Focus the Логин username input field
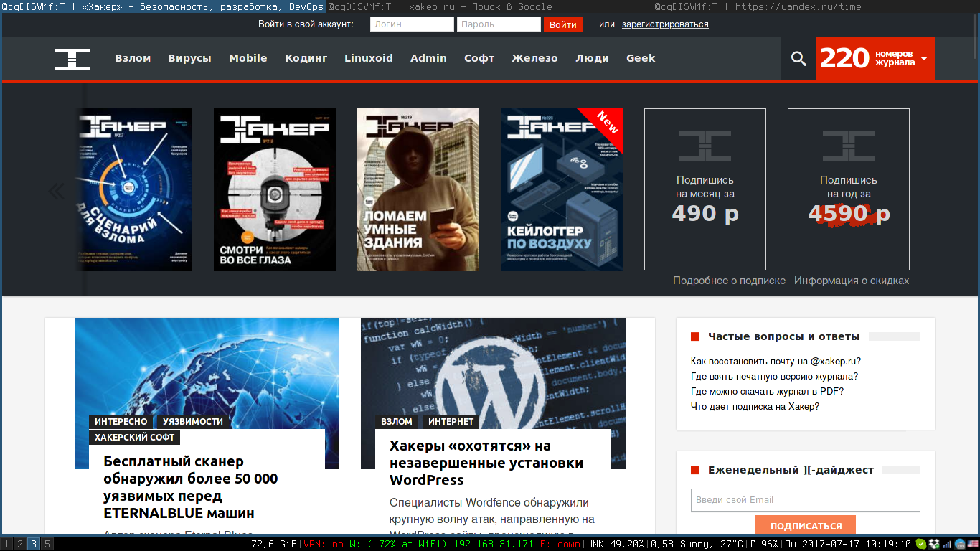 (x=412, y=24)
